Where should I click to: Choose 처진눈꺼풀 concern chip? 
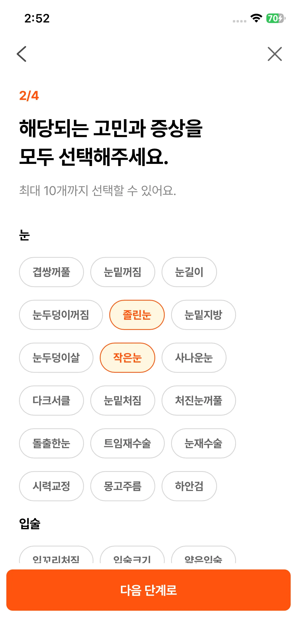tap(199, 401)
